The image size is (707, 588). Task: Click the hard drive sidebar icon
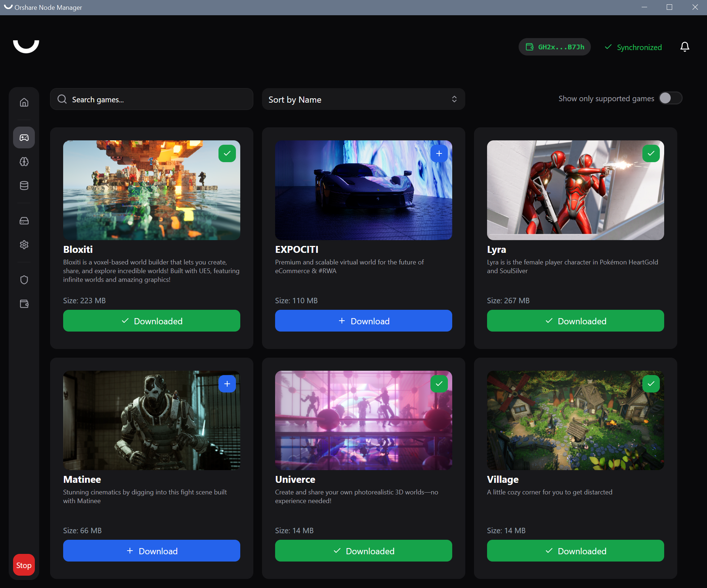[24, 221]
